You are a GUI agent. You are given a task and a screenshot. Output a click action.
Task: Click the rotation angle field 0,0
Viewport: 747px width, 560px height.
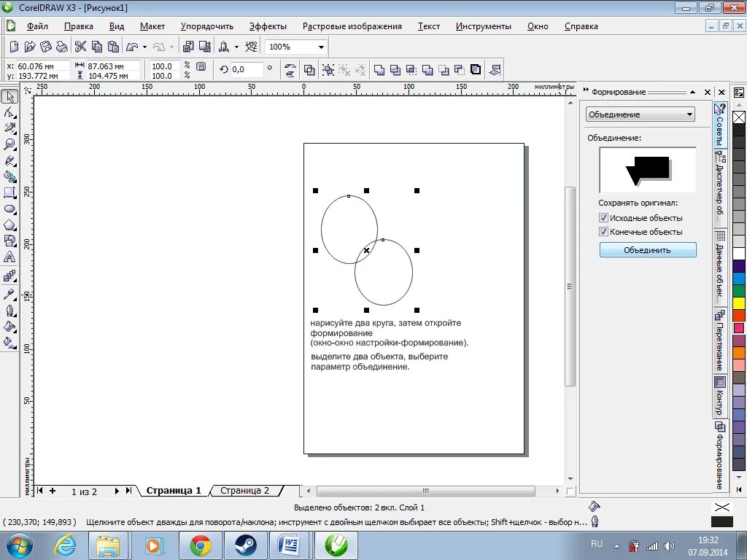pos(247,69)
